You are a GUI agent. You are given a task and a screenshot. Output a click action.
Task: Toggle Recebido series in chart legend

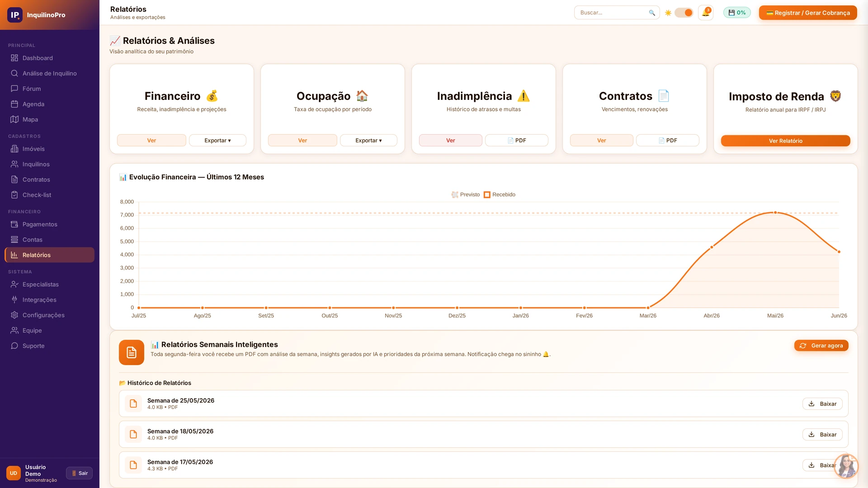coord(500,195)
